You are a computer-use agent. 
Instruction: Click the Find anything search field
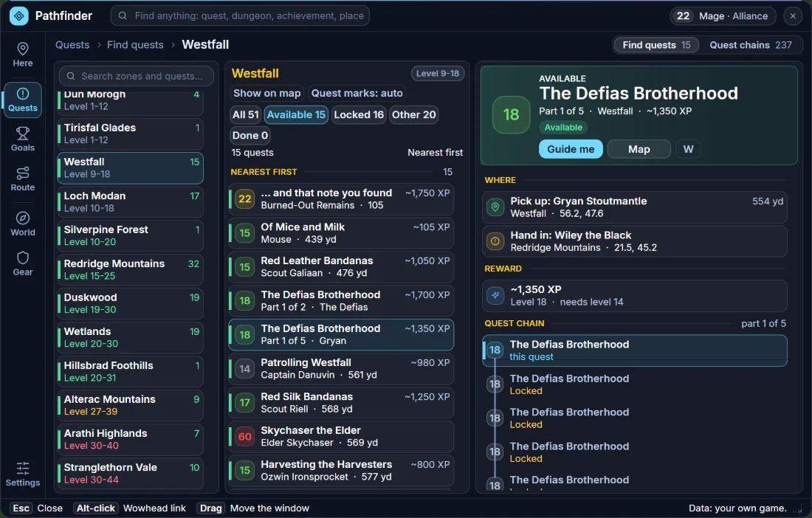240,16
